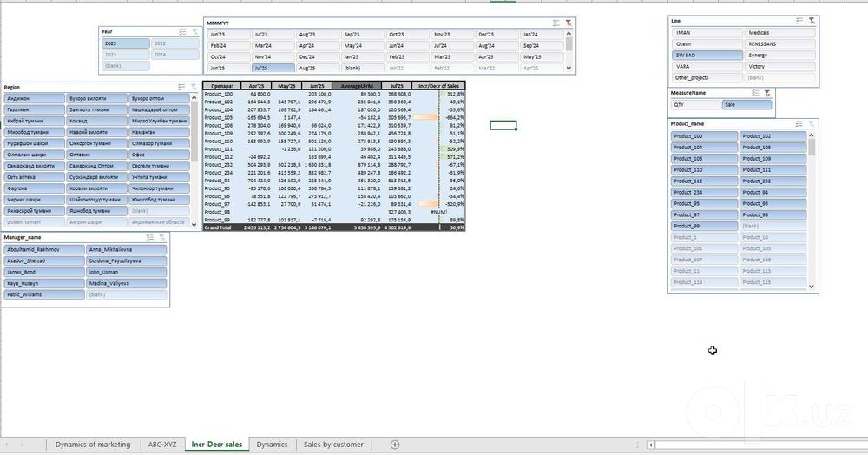Toggle multi-select on the MeasureName slicer
This screenshot has width=868, height=455.
(756, 93)
